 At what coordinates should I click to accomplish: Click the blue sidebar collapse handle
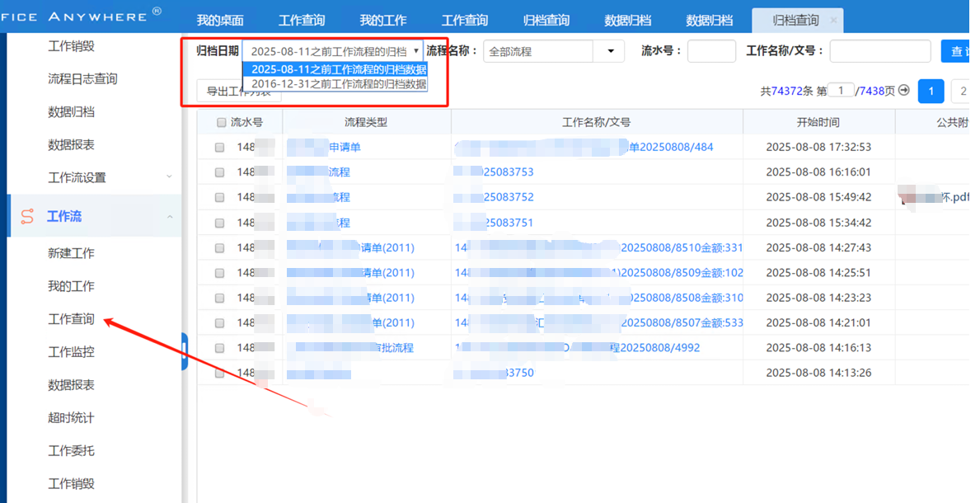point(185,350)
